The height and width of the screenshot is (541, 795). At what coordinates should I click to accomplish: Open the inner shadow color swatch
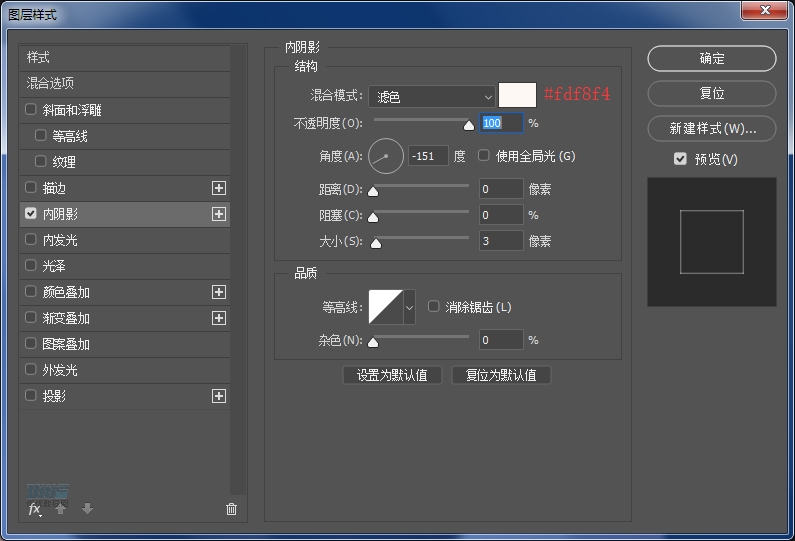517,95
